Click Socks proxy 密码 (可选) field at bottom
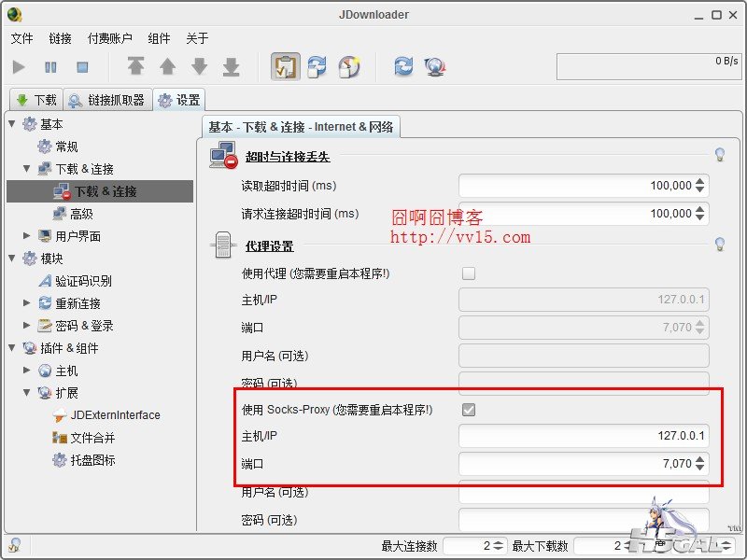The height and width of the screenshot is (560, 747). pos(584,520)
